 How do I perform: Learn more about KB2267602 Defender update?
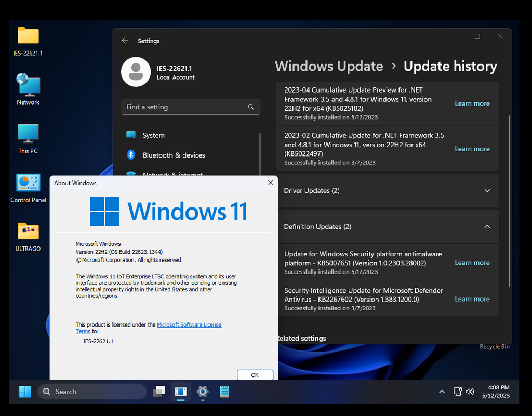(x=472, y=299)
